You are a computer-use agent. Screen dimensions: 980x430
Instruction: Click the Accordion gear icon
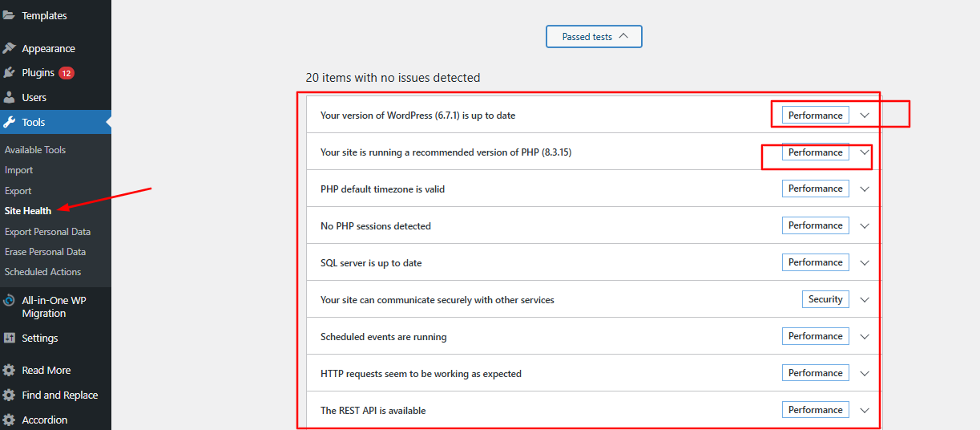(x=9, y=420)
